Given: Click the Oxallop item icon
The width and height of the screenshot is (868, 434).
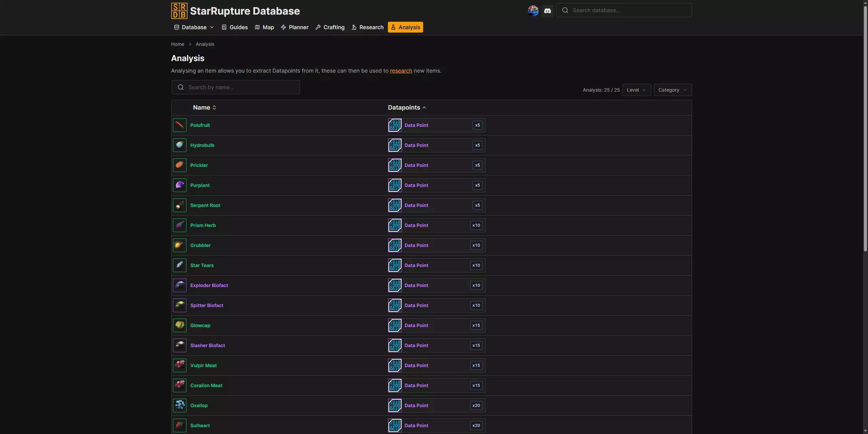Looking at the screenshot, I should 180,405.
